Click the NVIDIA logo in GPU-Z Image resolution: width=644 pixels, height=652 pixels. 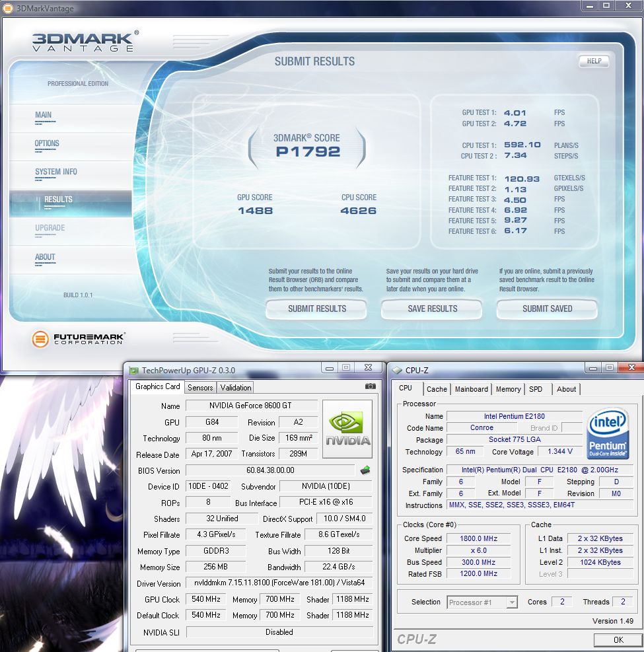coord(347,429)
